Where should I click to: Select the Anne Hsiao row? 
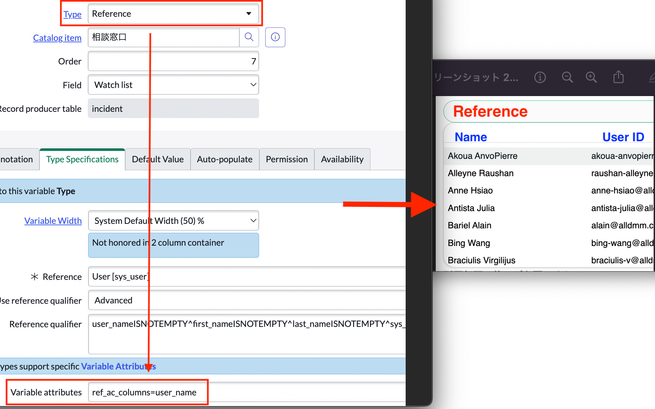pyautogui.click(x=549, y=191)
